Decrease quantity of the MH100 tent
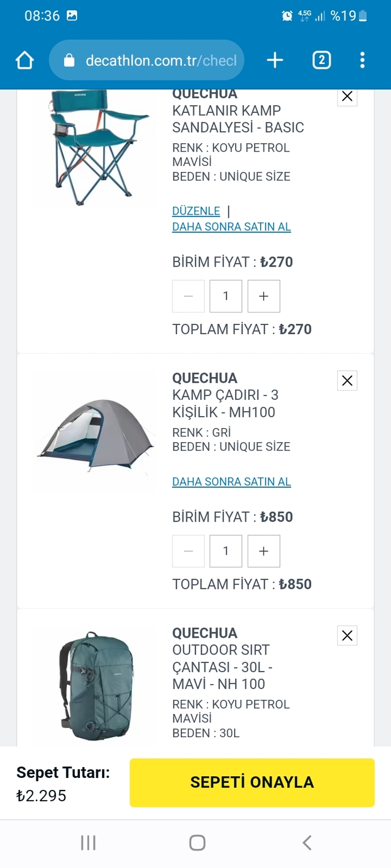 [x=188, y=551]
